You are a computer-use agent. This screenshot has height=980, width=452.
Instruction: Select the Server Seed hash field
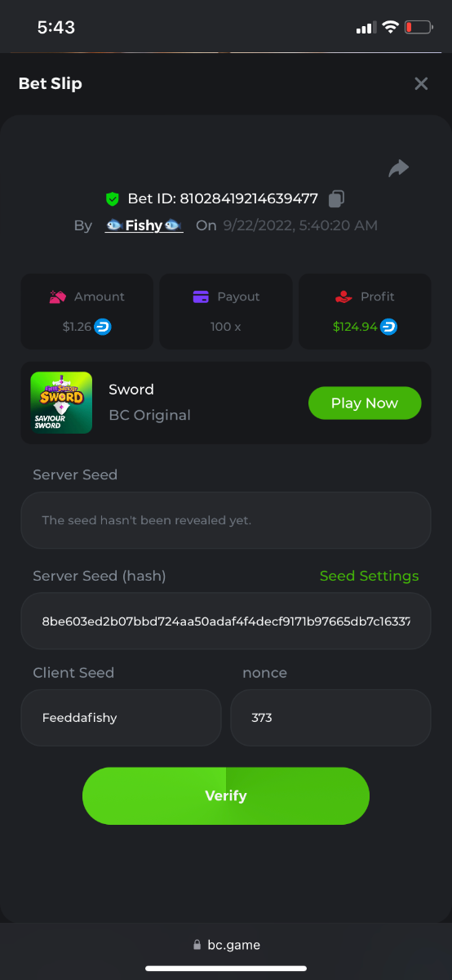[x=226, y=621]
